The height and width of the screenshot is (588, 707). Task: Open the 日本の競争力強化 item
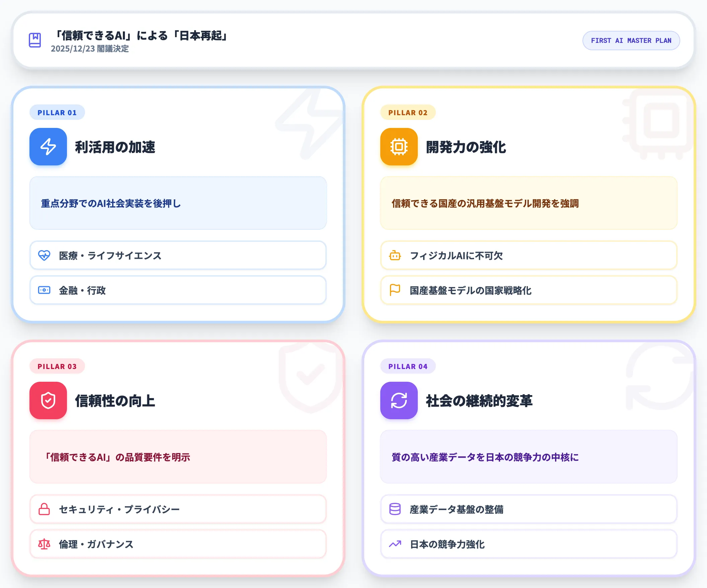click(529, 544)
